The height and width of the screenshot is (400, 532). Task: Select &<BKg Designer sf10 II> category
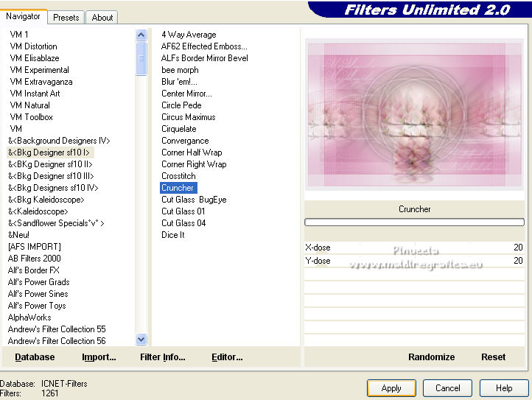point(50,164)
